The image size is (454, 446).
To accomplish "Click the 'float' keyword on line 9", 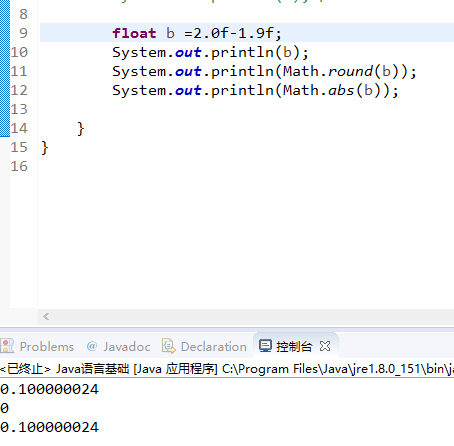I will pyautogui.click(x=134, y=33).
